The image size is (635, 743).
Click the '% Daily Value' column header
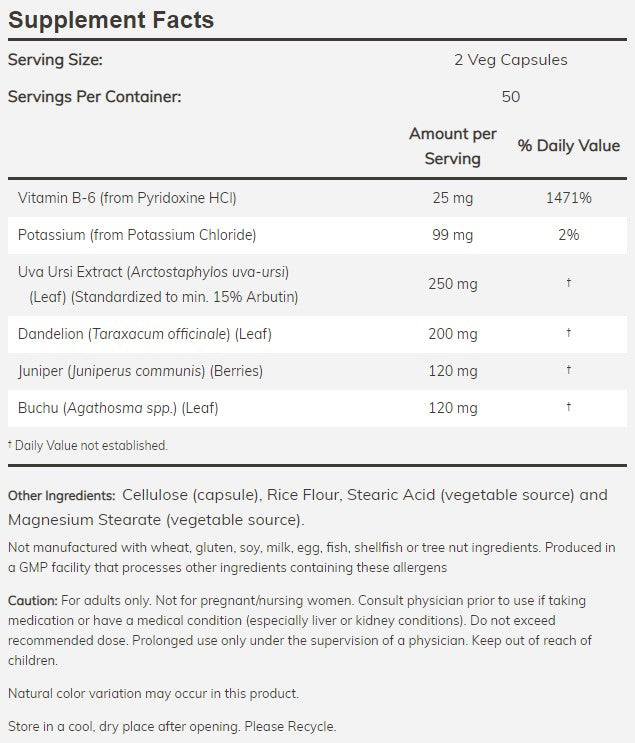568,146
